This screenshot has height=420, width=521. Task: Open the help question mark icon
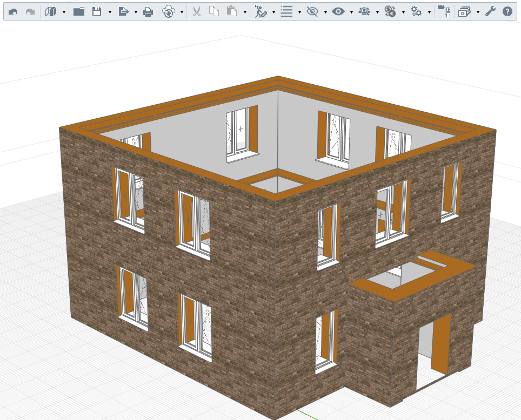(x=507, y=12)
